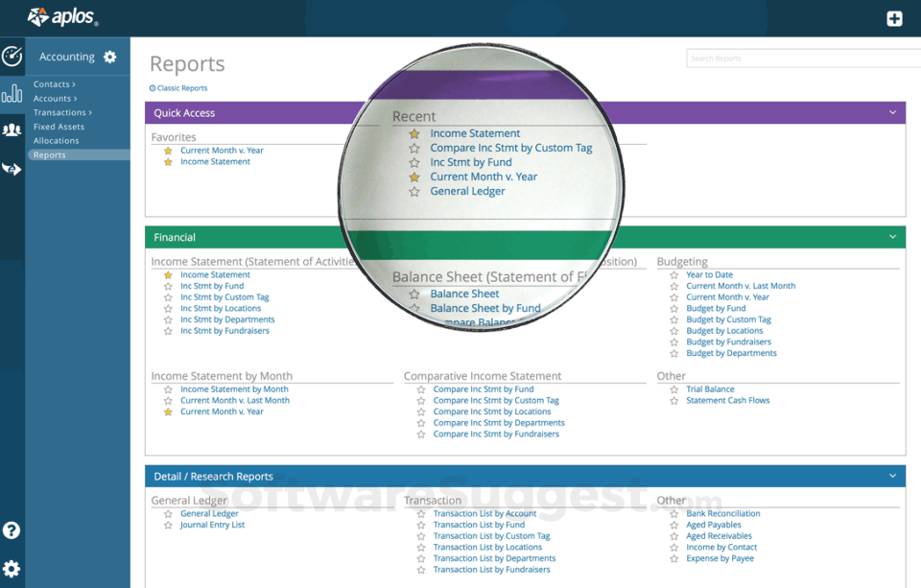The image size is (921, 588).
Task: Open the Transactions menu item
Action: click(x=63, y=112)
